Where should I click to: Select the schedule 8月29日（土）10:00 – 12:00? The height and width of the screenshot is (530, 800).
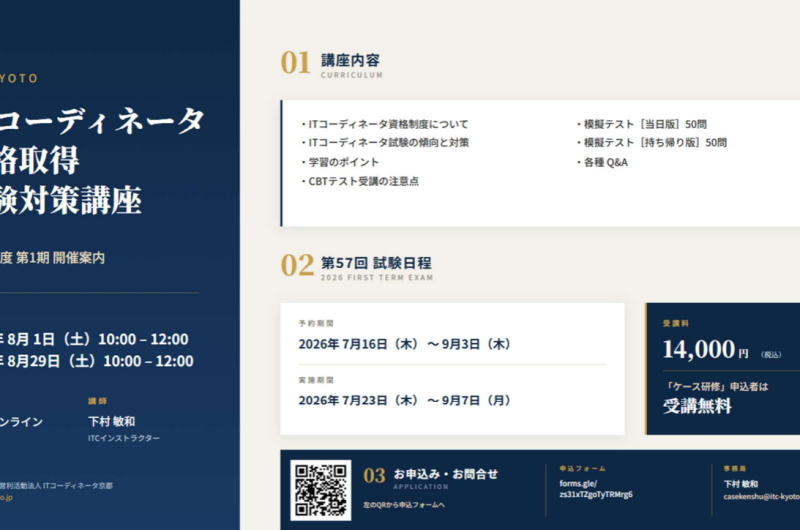tap(101, 361)
